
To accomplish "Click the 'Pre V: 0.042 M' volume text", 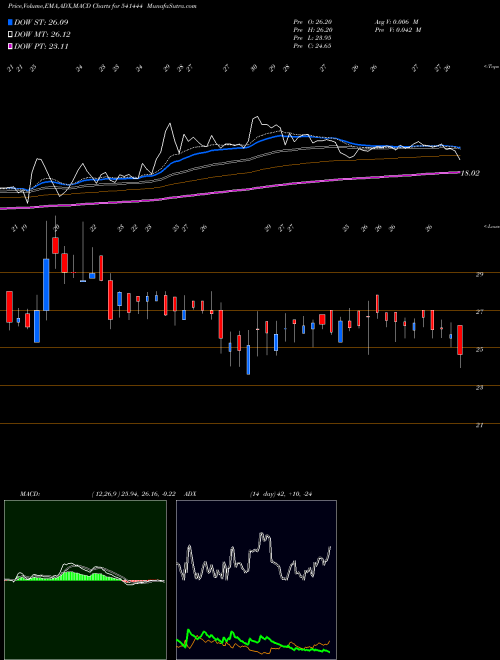I will click(x=398, y=30).
